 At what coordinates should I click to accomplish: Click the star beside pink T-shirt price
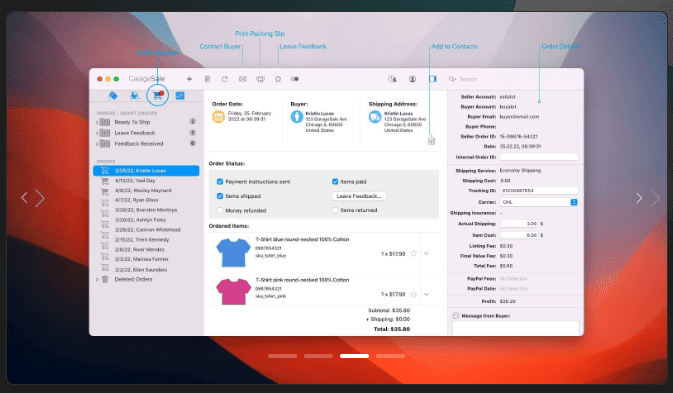tap(414, 294)
